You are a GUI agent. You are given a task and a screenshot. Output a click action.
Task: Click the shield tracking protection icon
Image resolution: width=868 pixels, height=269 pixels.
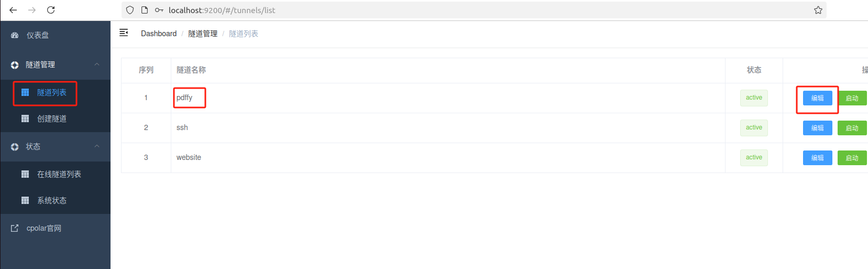pos(130,10)
